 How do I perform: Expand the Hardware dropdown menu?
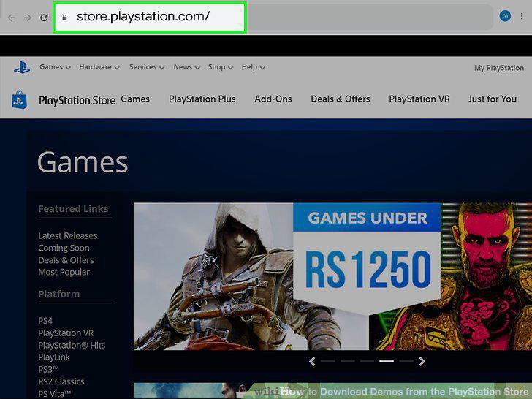[x=99, y=67]
